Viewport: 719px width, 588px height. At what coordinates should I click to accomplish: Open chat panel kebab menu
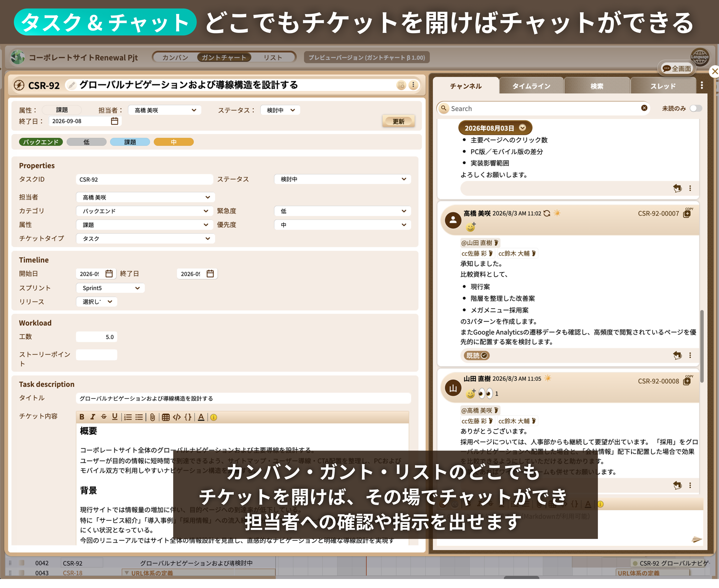click(702, 85)
